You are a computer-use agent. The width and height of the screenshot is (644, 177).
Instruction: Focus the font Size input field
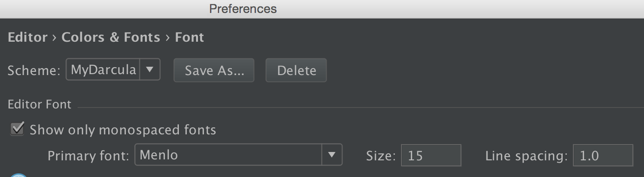click(x=431, y=155)
